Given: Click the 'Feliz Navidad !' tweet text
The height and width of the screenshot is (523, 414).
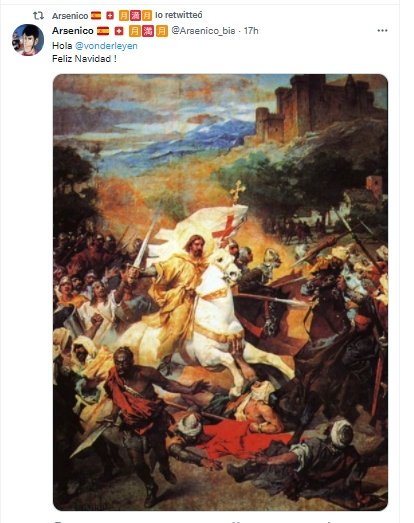Looking at the screenshot, I should click(x=84, y=59).
